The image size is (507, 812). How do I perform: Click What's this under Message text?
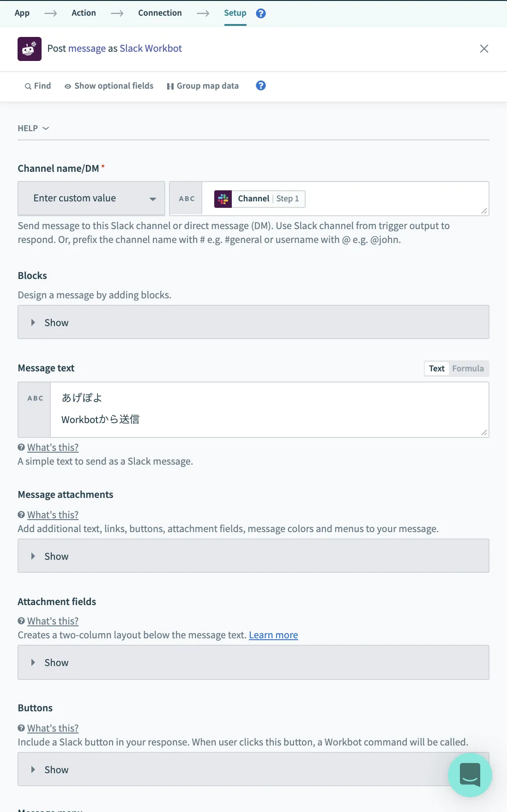coord(53,448)
